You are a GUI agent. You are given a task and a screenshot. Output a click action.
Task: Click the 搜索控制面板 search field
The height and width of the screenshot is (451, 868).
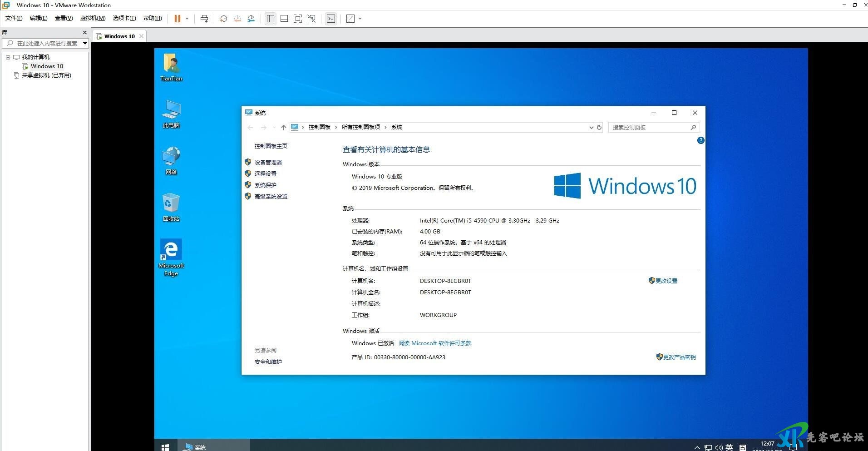tap(649, 128)
